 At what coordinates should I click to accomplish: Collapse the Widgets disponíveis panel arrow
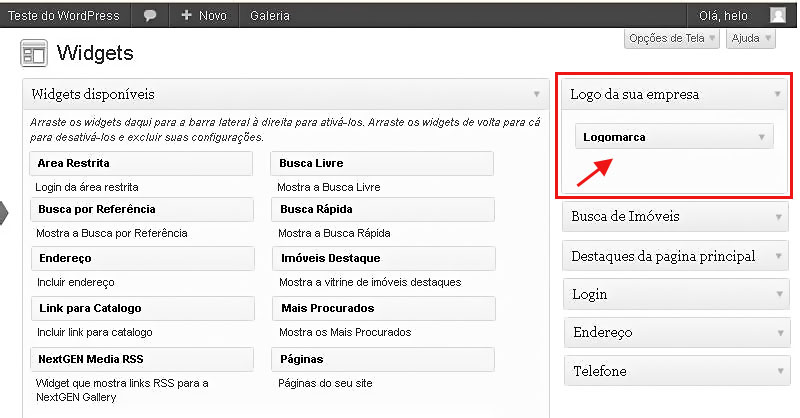point(537,95)
